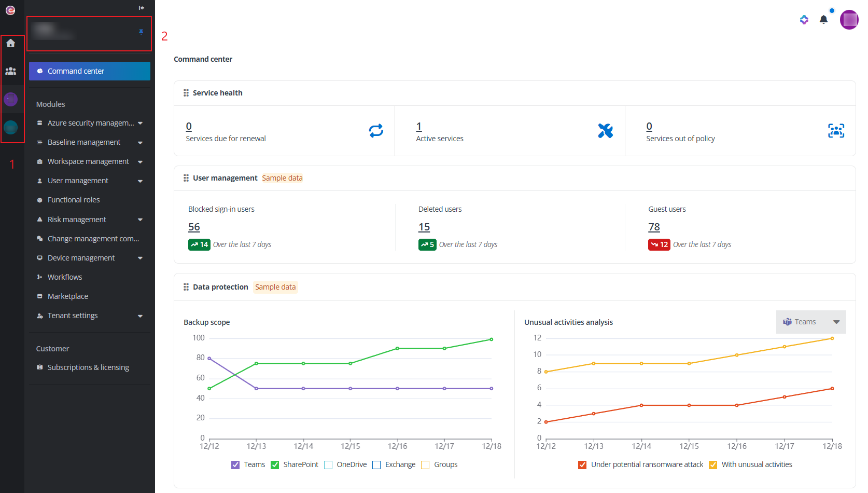Toggle Under potential ransomware attack checkbox
Screen dimensions: 868x493
(x=582, y=465)
